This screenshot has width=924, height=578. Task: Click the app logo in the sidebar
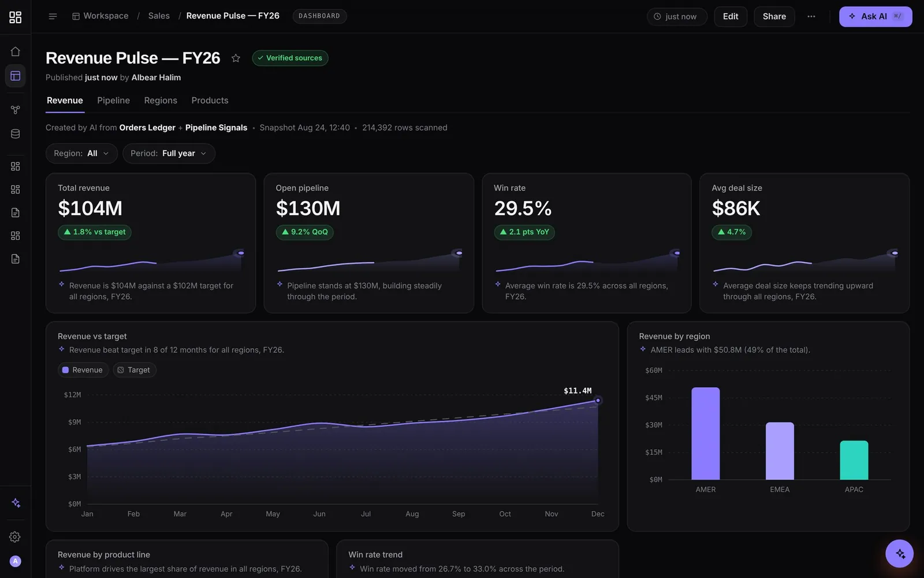pos(16,17)
